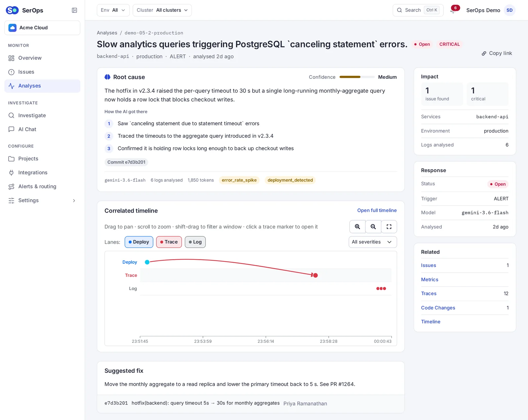Image resolution: width=528 pixels, height=420 pixels.
Task: Open the Overview page icon
Action: click(11, 58)
